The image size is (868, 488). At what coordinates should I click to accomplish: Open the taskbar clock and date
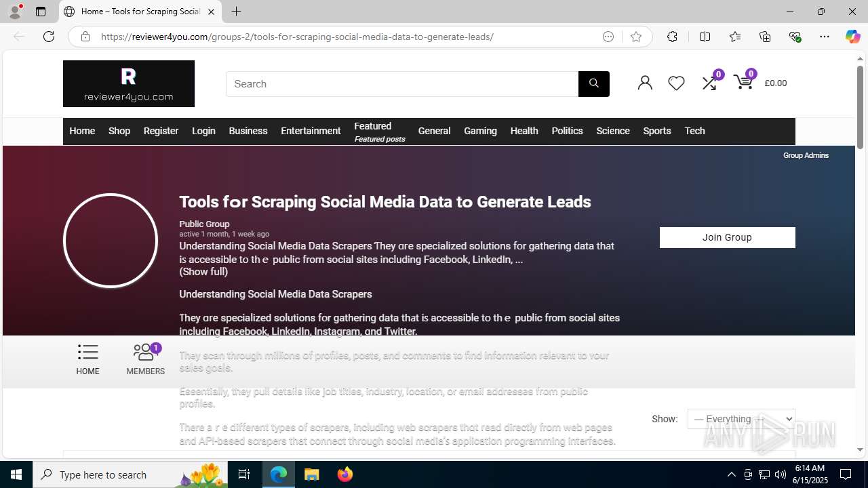[x=809, y=474]
